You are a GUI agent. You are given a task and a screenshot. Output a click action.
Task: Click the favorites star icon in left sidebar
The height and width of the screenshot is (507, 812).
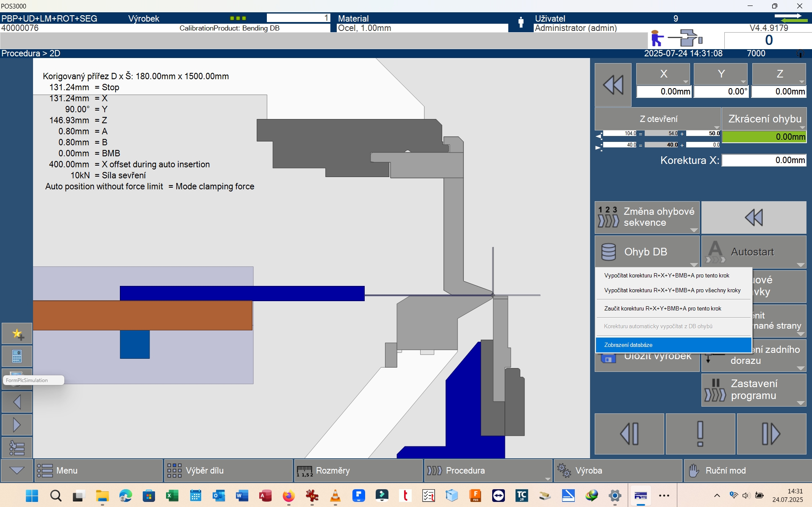point(17,334)
